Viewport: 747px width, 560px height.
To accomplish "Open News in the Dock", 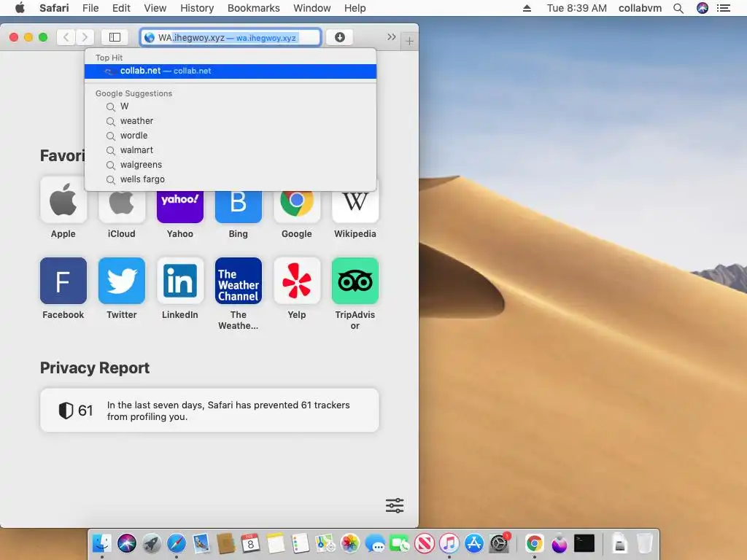I will [x=425, y=542].
